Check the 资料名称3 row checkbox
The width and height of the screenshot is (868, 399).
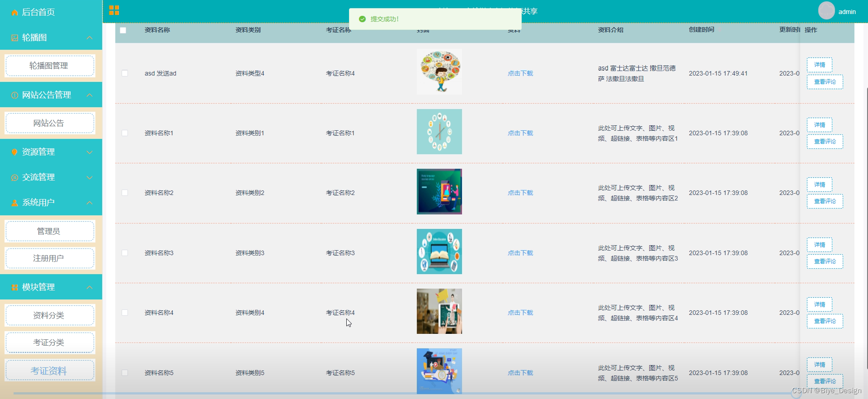point(125,253)
